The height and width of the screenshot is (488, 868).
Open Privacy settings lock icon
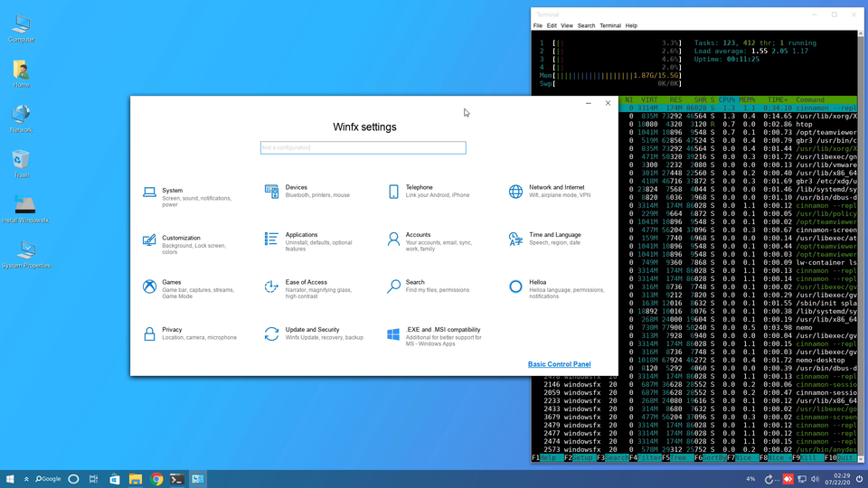click(149, 333)
